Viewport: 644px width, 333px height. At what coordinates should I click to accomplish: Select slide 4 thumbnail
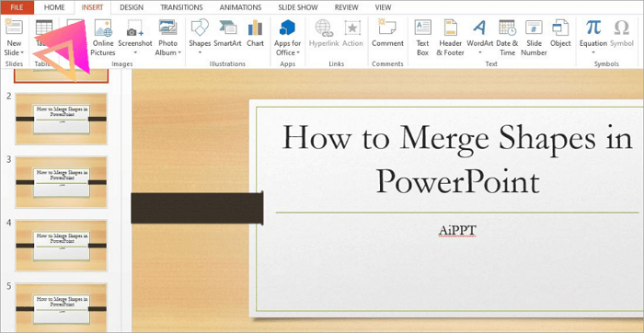(62, 245)
